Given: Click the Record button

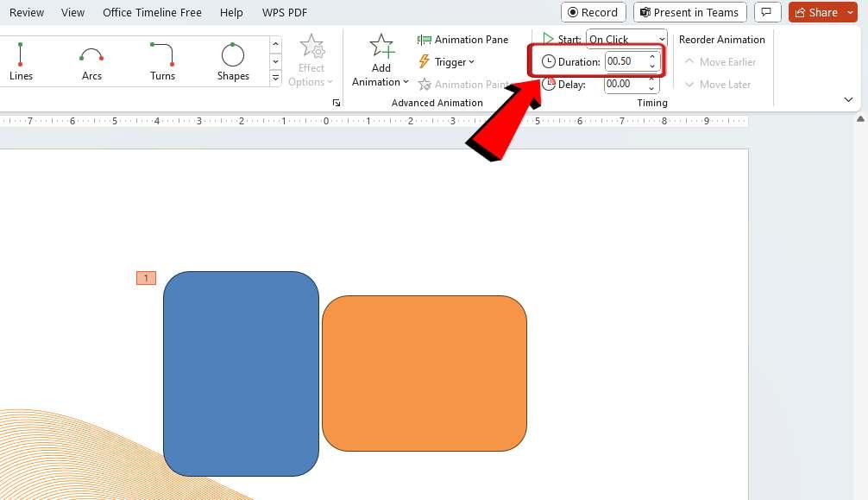Looking at the screenshot, I should pos(593,12).
